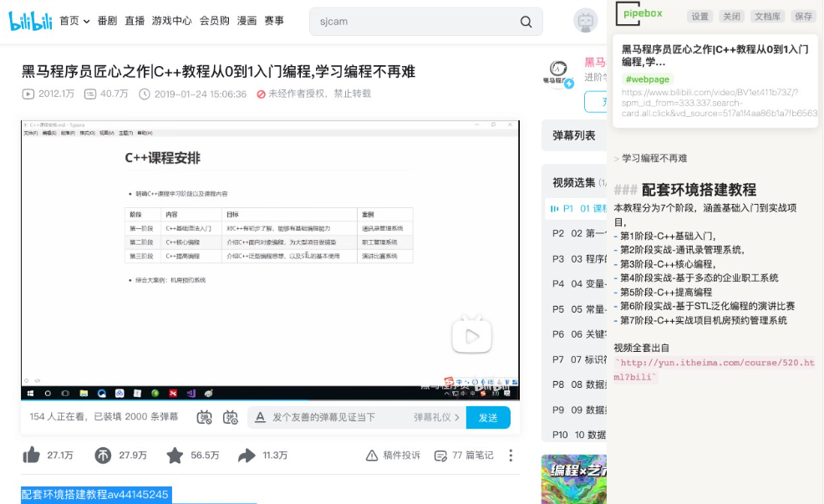Open the 直播 nav item
The height and width of the screenshot is (504, 824).
click(135, 21)
